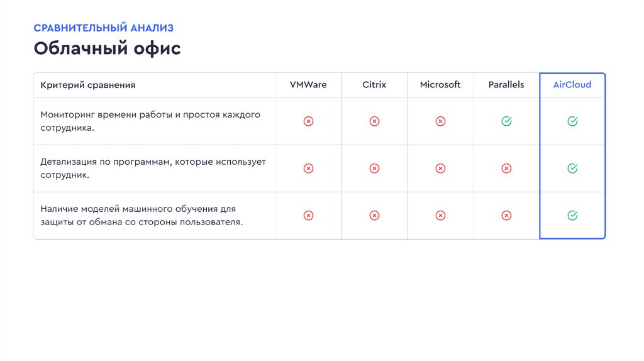Select the Parallels column header

tap(506, 85)
